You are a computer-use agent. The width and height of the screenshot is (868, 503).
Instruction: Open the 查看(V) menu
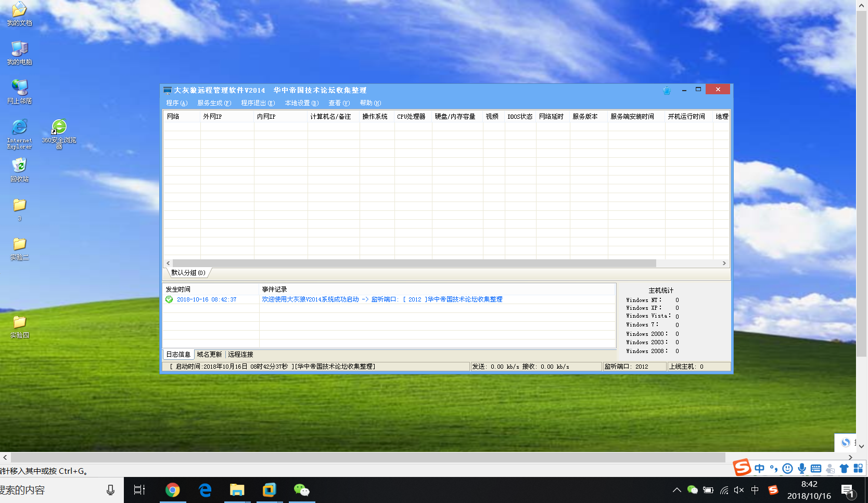[339, 103]
